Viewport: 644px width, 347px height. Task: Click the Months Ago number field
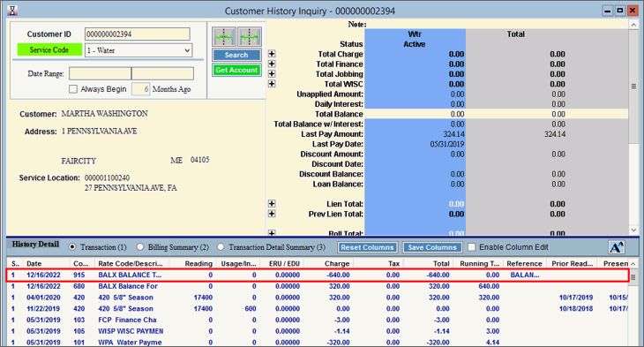[x=140, y=89]
